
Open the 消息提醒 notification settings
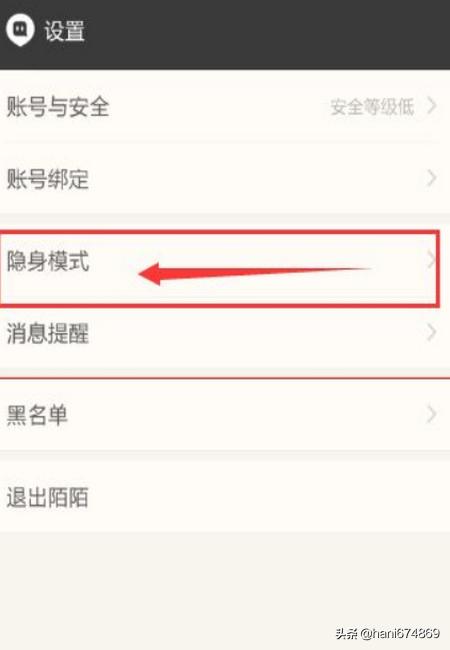click(225, 333)
